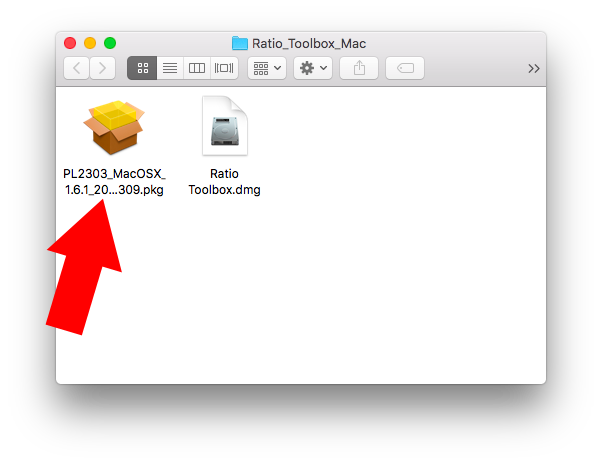This screenshot has width=602, height=464.
Task: Switch to column view
Action: pyautogui.click(x=197, y=68)
